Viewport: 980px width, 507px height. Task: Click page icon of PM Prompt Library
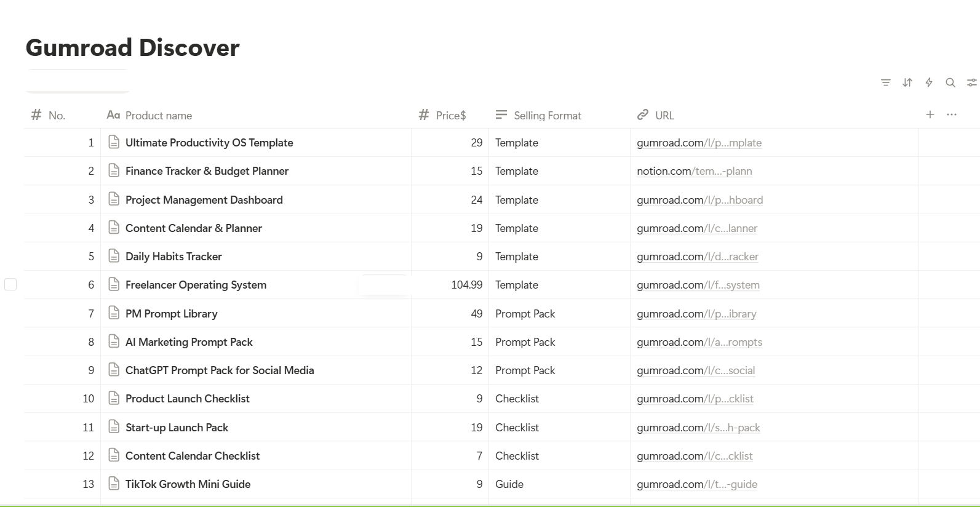click(114, 313)
